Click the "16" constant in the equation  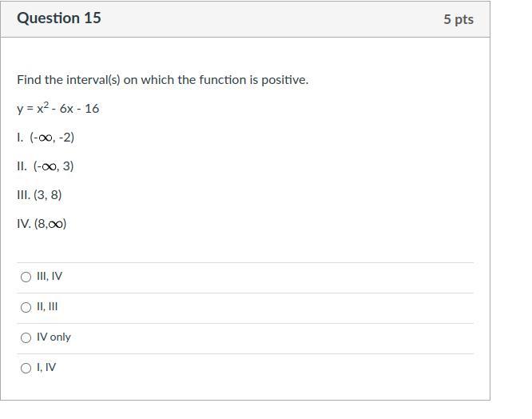[x=92, y=109]
